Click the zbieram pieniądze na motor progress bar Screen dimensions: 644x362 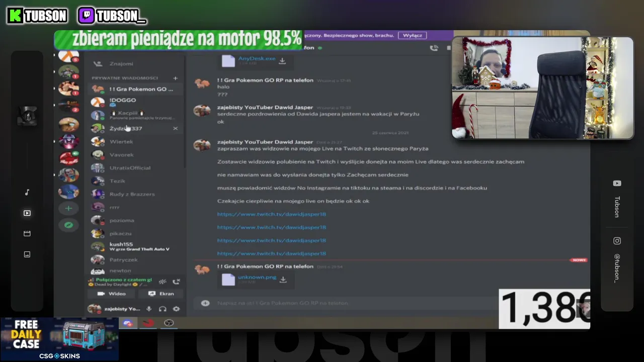click(178, 39)
